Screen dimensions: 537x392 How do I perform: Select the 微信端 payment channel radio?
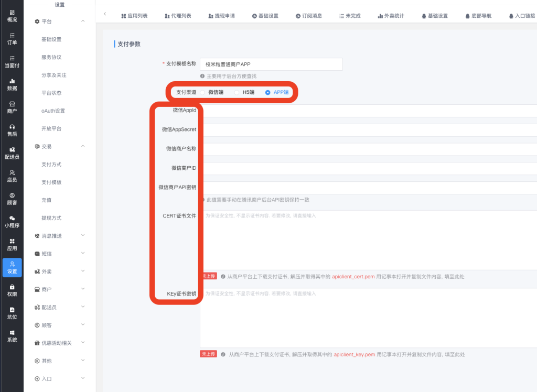pos(203,92)
